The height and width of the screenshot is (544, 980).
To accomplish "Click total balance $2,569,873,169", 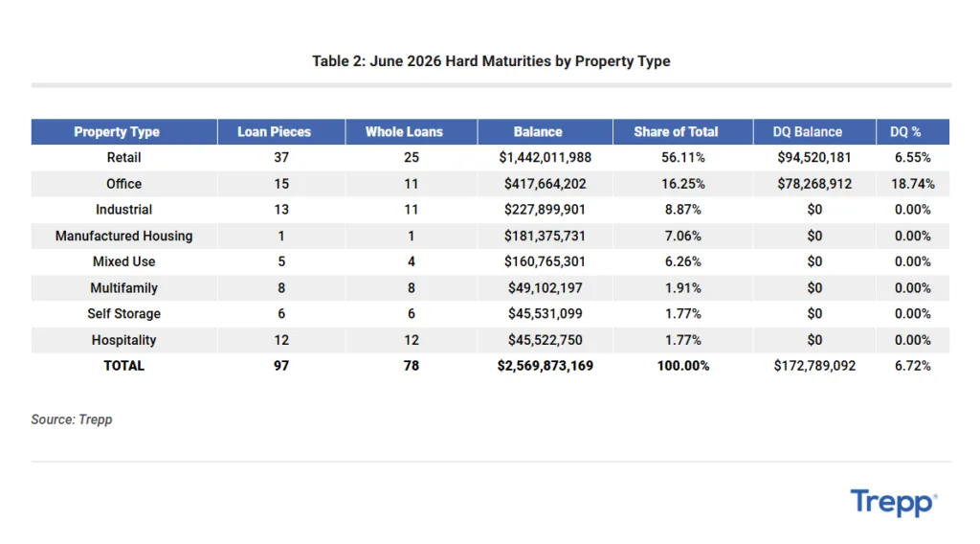I will coord(545,366).
